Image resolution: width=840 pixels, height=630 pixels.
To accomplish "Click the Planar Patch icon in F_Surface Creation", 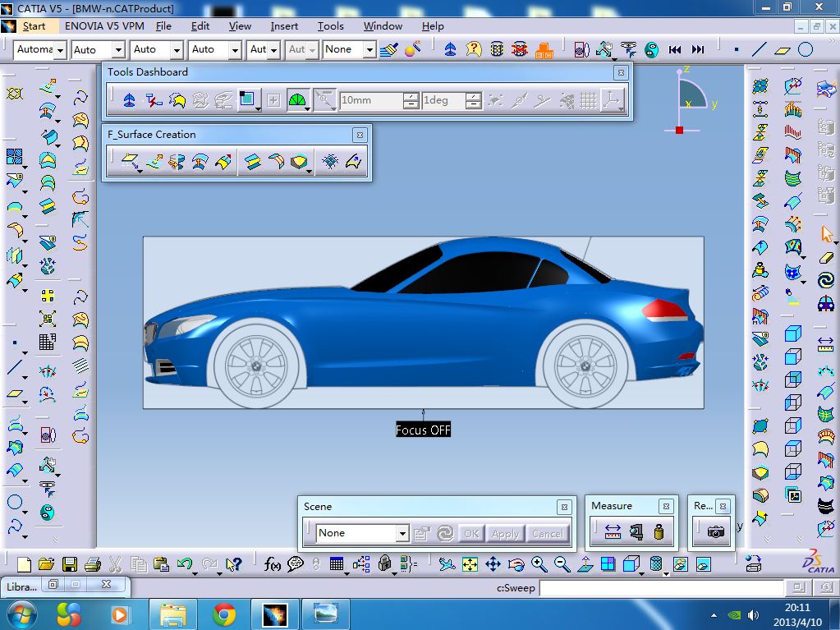I will coord(129,161).
